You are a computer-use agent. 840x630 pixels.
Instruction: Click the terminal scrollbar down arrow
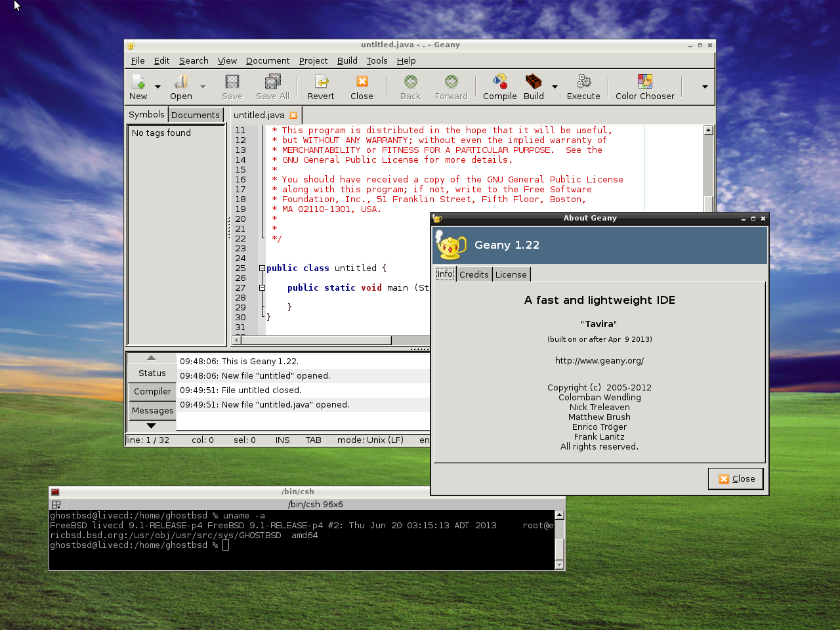point(559,564)
